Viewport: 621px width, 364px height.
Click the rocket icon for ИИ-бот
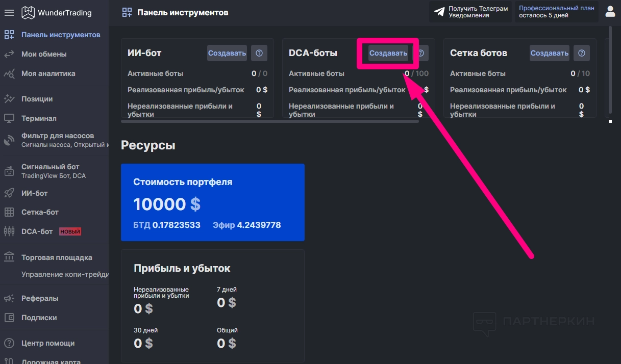tap(9, 193)
